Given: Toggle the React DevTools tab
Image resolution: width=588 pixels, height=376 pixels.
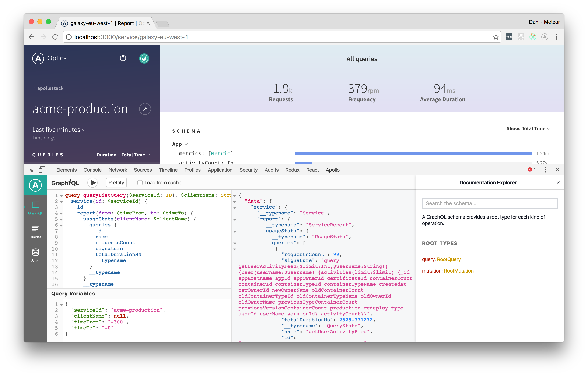Looking at the screenshot, I should pos(312,170).
